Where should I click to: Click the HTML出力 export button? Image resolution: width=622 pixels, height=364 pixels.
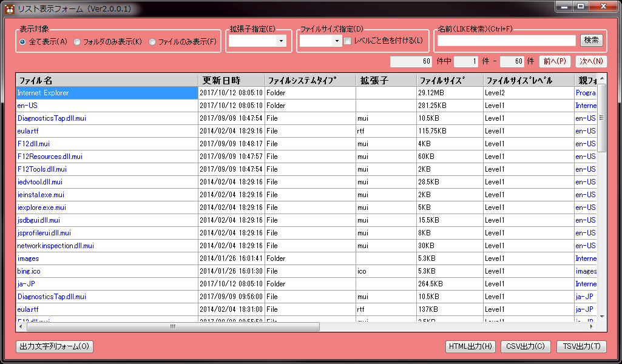click(x=470, y=346)
